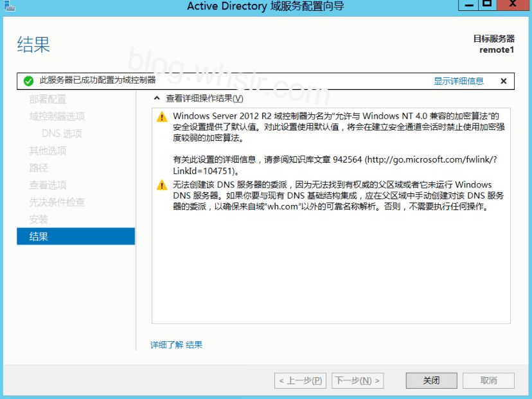Click the 上一步(P) button
This screenshot has width=532, height=399.
pyautogui.click(x=300, y=380)
